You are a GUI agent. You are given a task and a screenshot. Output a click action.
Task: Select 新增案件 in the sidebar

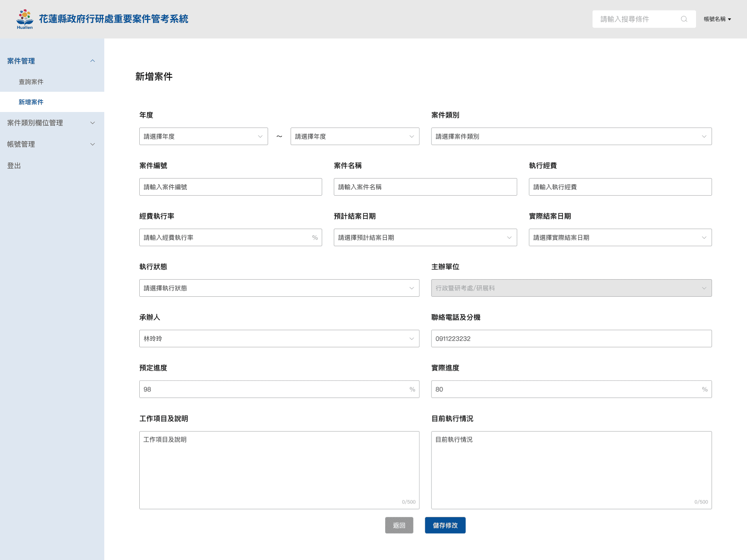[x=31, y=102]
